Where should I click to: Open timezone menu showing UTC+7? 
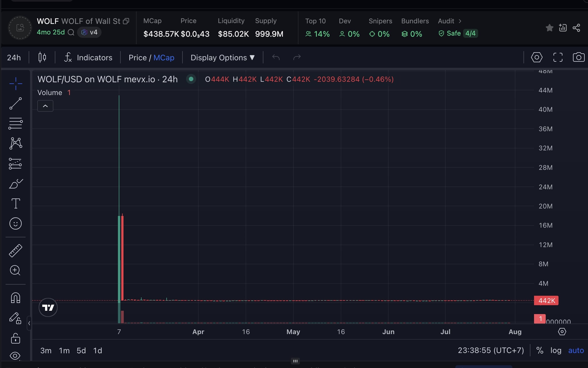pyautogui.click(x=491, y=350)
